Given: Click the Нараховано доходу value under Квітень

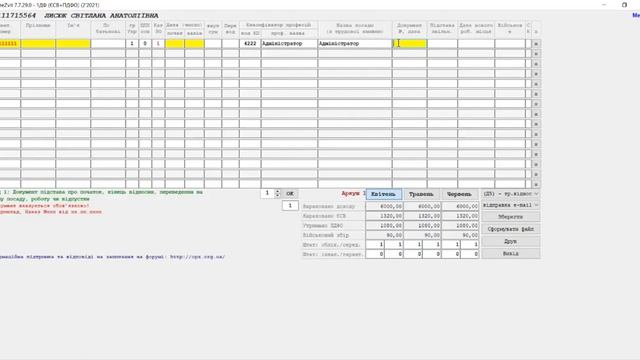Looking at the screenshot, I should (x=384, y=207).
